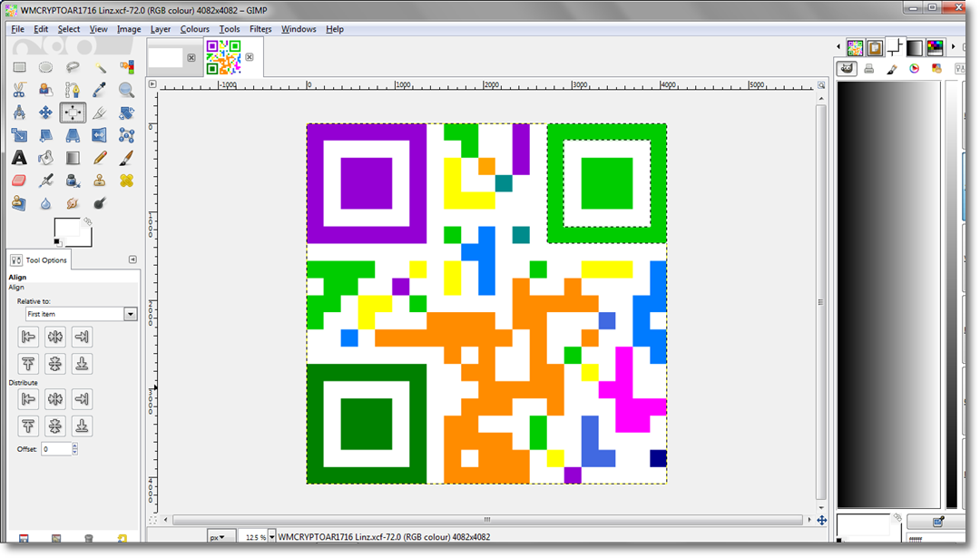Viewport: 980px width, 558px height.
Task: Choose the Move tool
Action: (x=45, y=113)
